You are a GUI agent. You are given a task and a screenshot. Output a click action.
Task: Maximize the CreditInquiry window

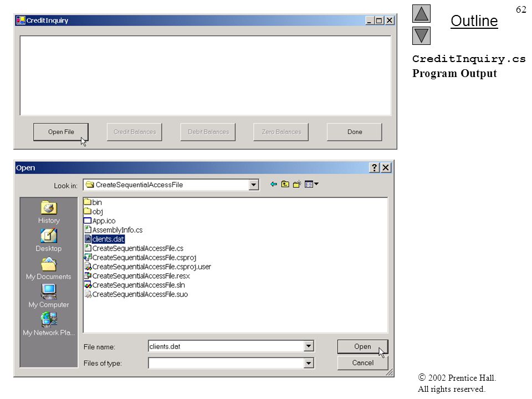point(379,21)
